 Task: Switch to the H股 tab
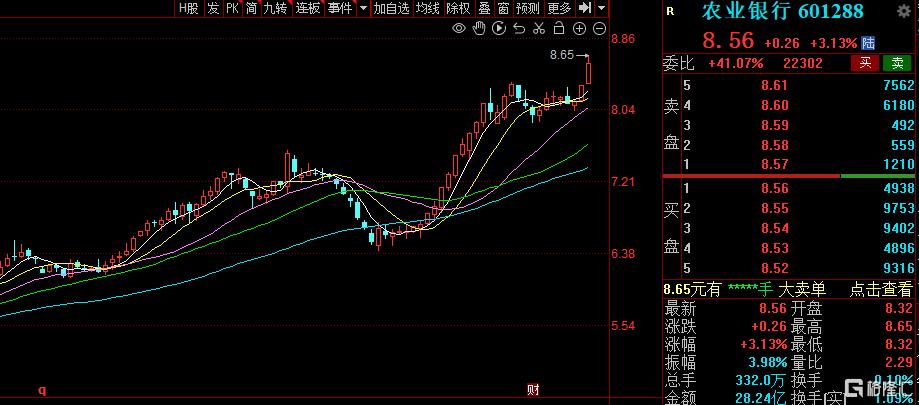coord(188,8)
